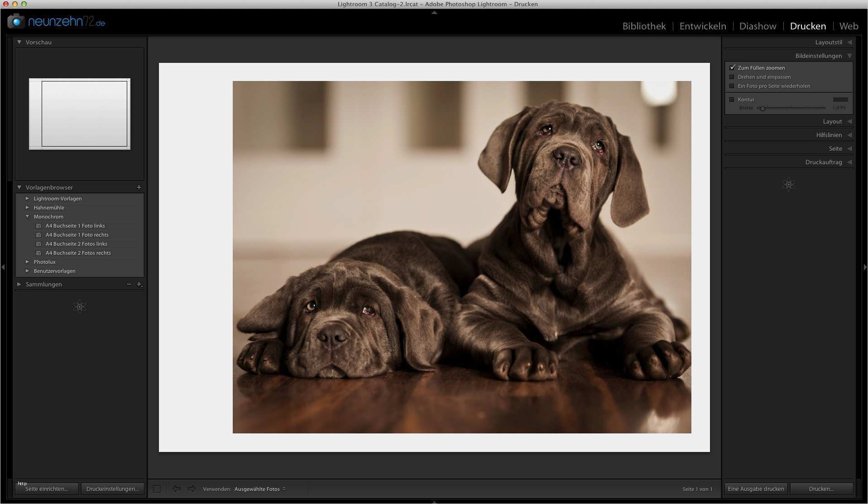
Task: Collapse the Vorschau panel
Action: click(19, 42)
